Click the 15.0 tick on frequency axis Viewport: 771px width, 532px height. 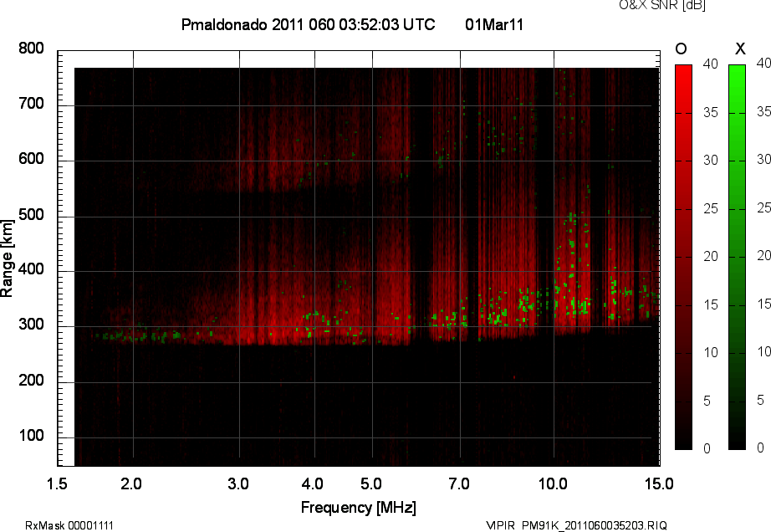(x=659, y=483)
